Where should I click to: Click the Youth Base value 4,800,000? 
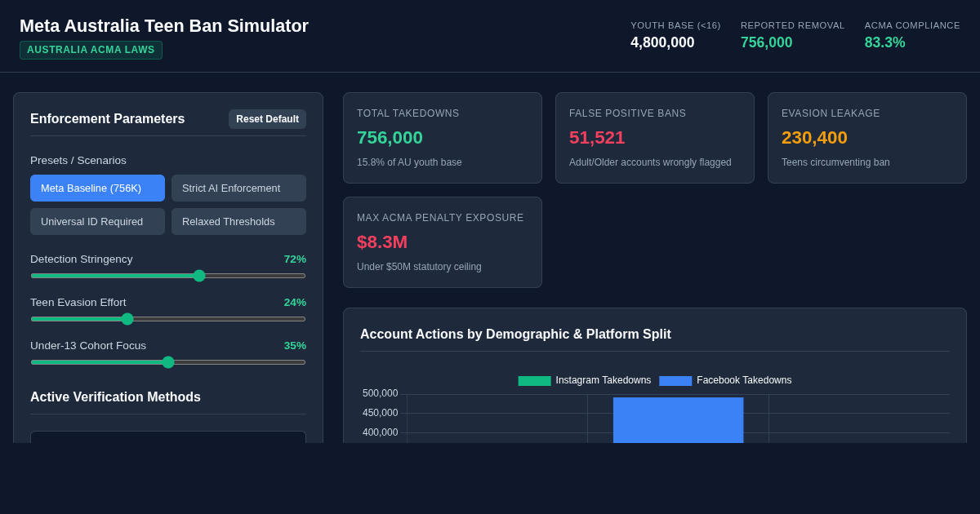click(x=662, y=42)
